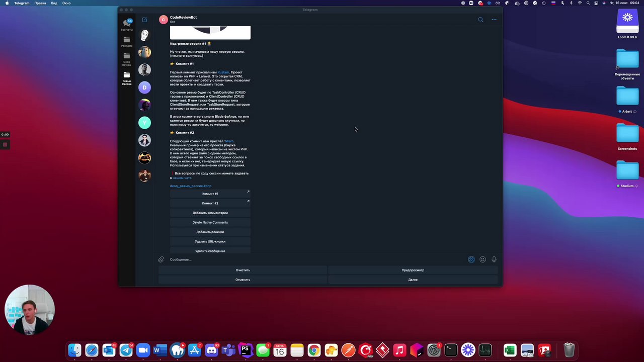
Task: Open search in the CodeReviewBot chat
Action: pos(480,20)
